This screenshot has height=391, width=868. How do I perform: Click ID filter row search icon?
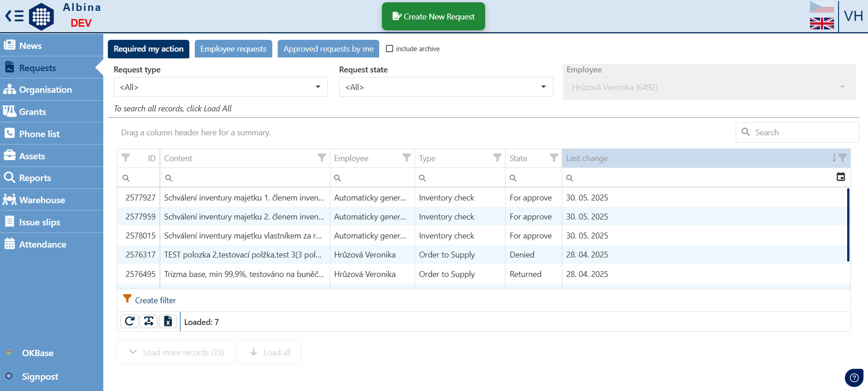click(126, 178)
